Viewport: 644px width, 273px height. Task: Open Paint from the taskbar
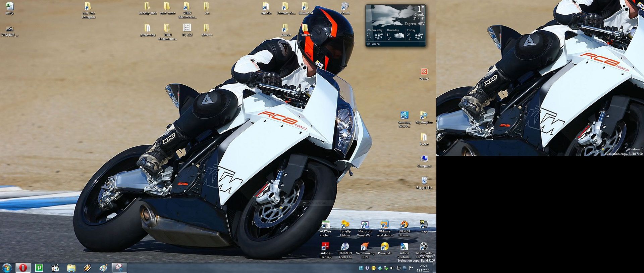(x=103, y=268)
